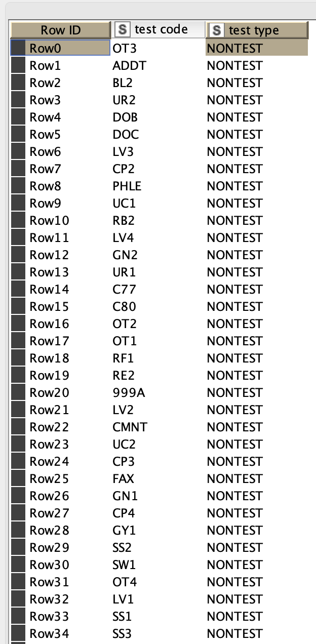The height and width of the screenshot is (644, 316).
Task: Click the test code column header
Action: (157, 30)
